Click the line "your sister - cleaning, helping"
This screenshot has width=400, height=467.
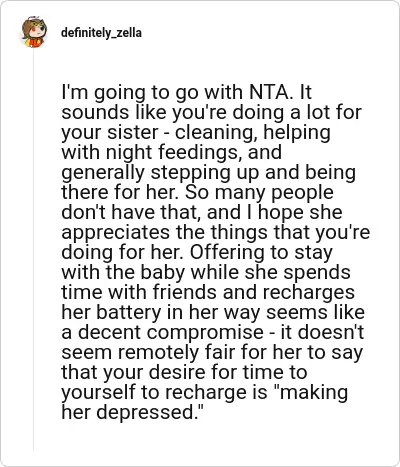[x=196, y=133]
